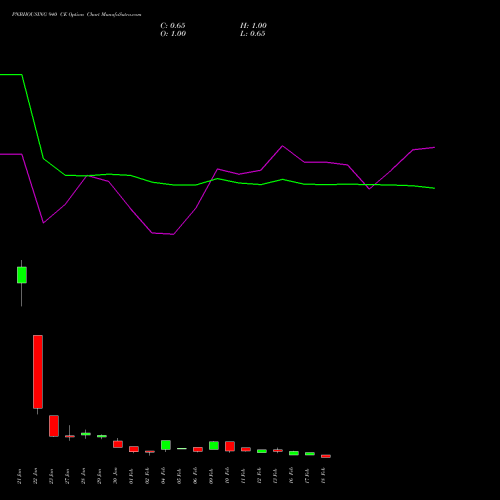Click the chart title text at top left
Screen dimensions: 500x500
click(76, 15)
